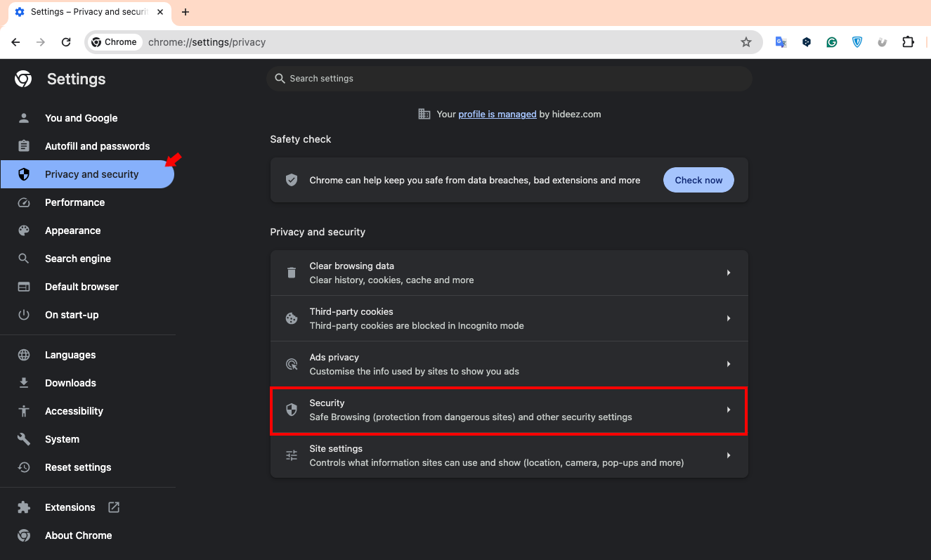Open a new tab with plus button
The image size is (931, 560).
point(185,12)
